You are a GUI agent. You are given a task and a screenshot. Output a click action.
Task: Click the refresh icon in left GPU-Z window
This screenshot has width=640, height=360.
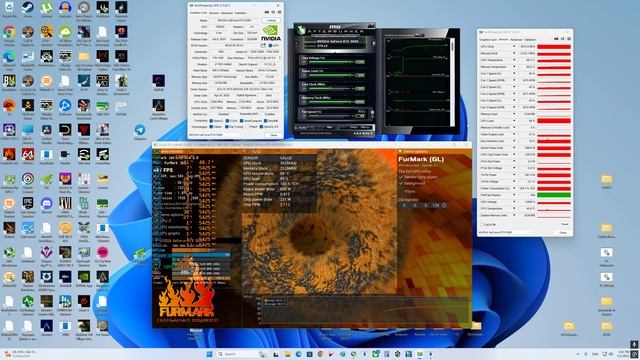tap(273, 12)
